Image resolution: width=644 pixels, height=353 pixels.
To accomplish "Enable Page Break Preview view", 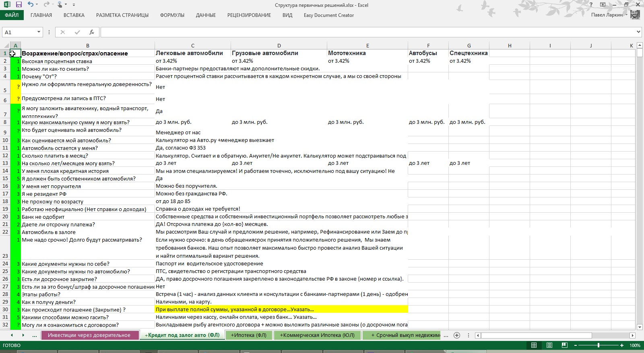I will coord(564,345).
